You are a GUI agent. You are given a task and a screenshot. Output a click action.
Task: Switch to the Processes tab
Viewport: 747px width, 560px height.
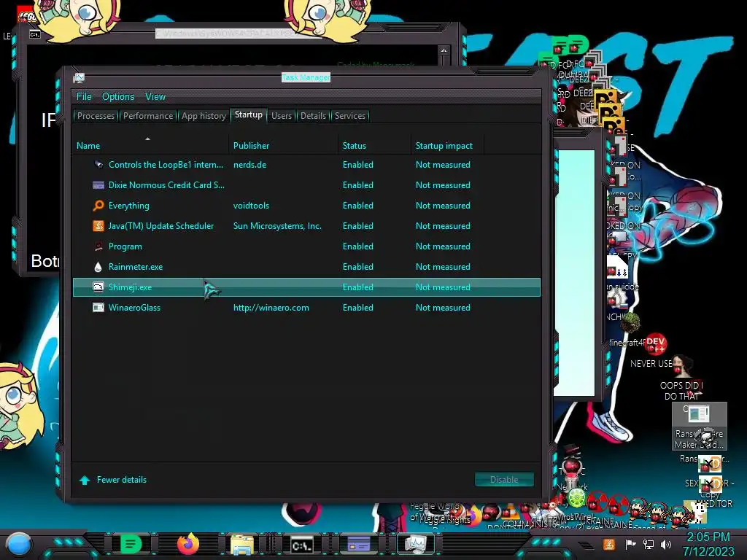tap(96, 116)
